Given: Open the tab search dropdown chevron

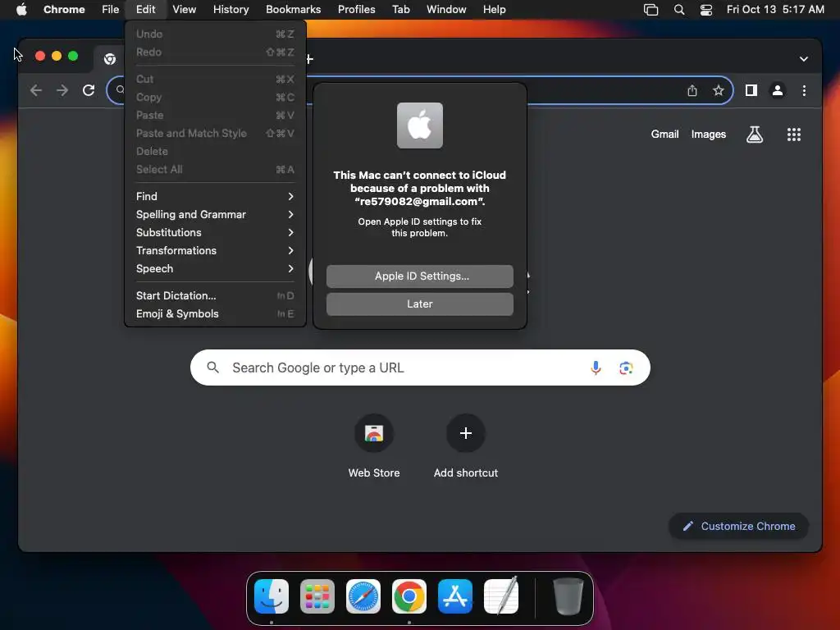Looking at the screenshot, I should 804,59.
